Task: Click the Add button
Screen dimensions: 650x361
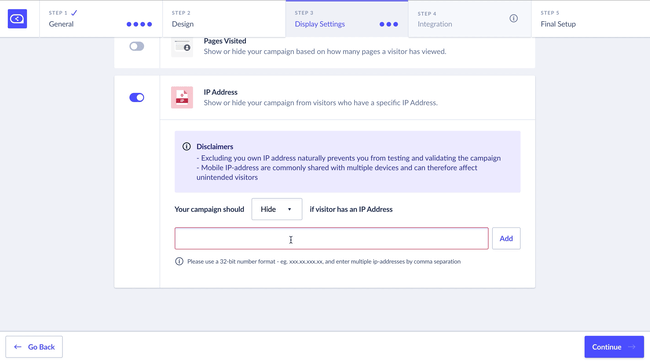Action: click(506, 238)
